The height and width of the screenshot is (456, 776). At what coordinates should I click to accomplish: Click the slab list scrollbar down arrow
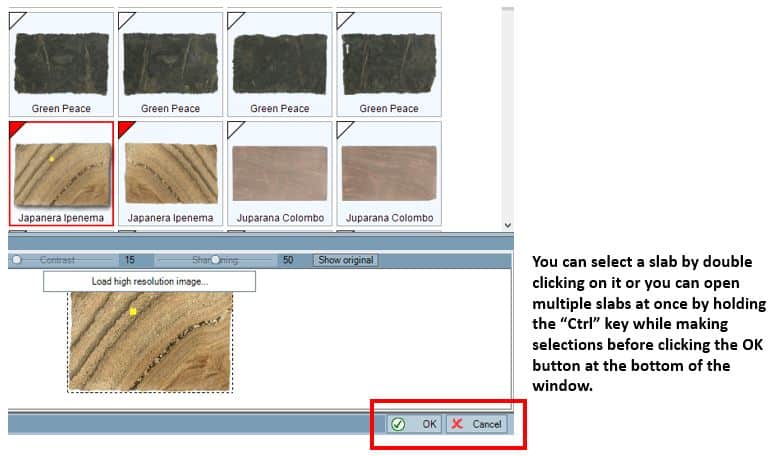pos(507,224)
